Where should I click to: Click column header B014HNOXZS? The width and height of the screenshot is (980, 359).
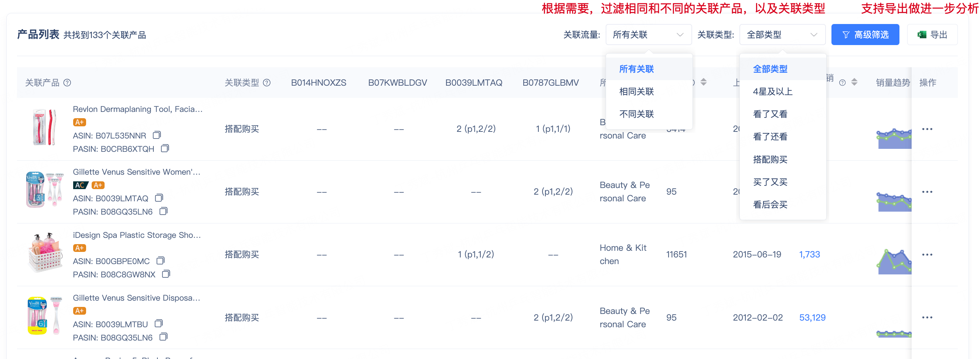(x=319, y=82)
